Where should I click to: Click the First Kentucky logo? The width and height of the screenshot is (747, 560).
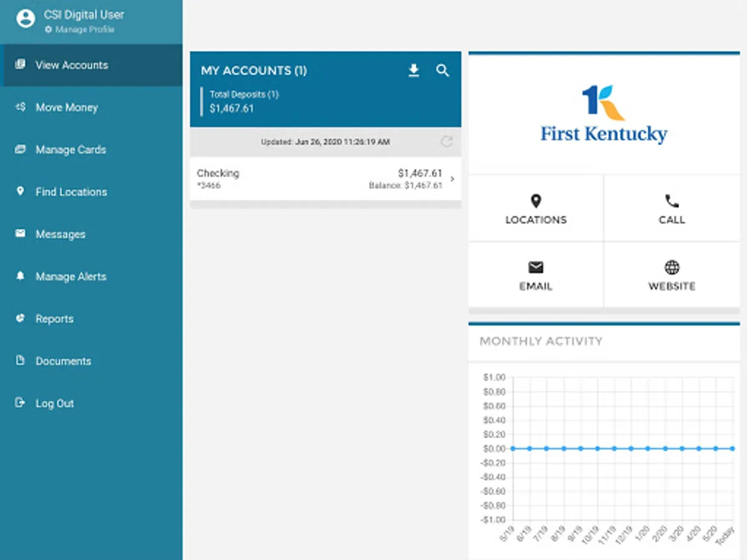coord(604,114)
